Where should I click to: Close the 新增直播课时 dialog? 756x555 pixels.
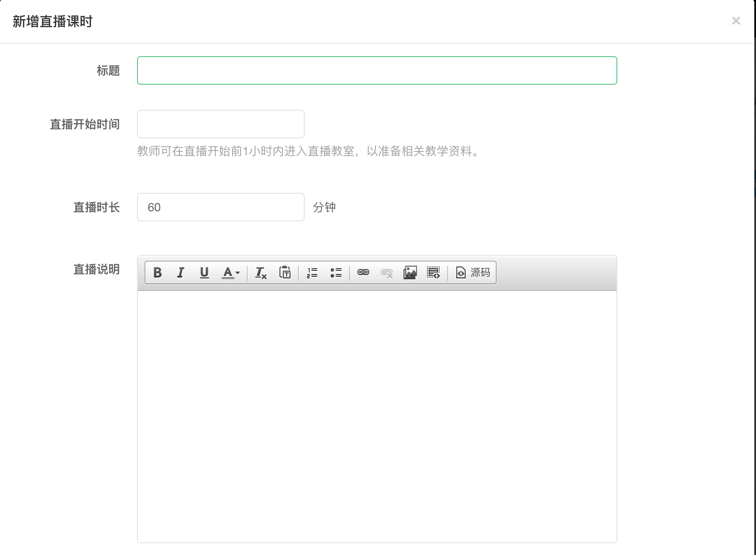pos(735,21)
